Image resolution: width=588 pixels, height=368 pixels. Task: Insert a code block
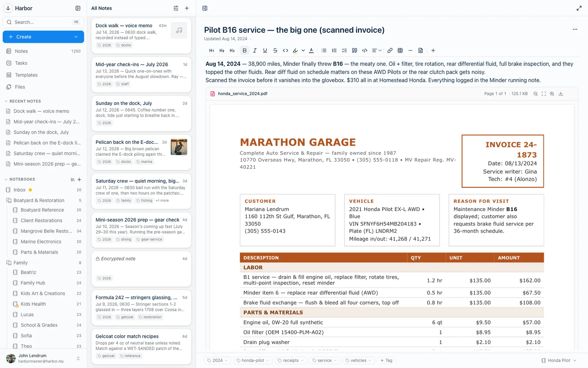365,50
